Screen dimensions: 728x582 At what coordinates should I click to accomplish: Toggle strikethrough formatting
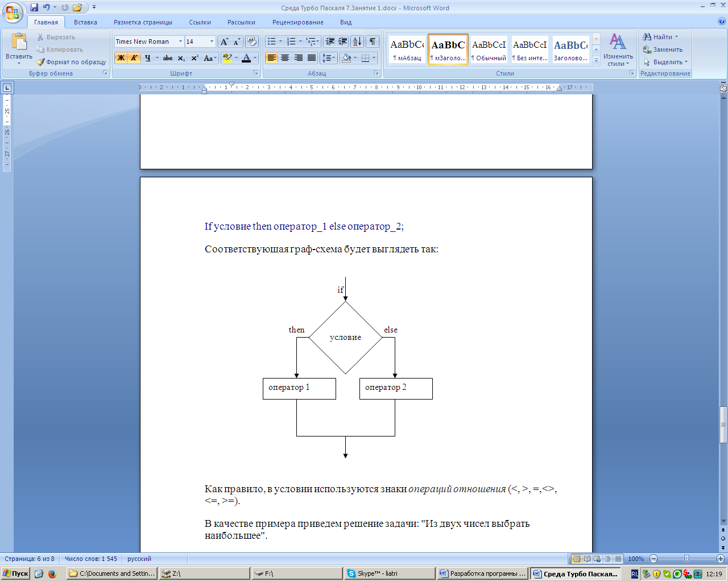pyautogui.click(x=168, y=58)
